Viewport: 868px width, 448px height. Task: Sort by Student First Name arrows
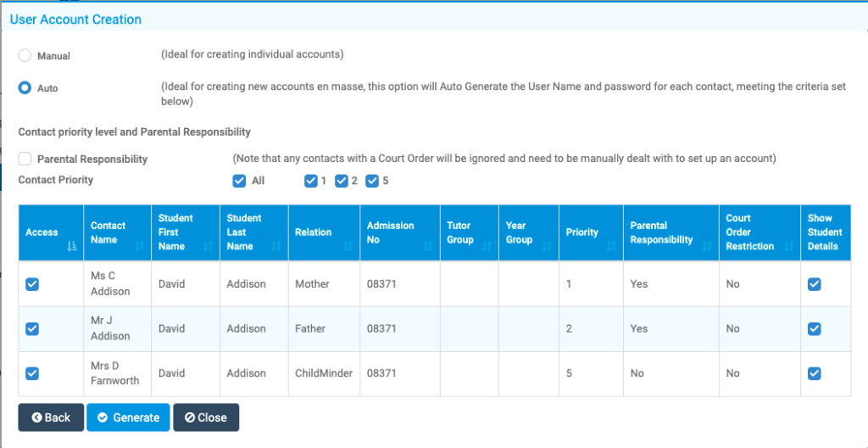click(x=209, y=247)
